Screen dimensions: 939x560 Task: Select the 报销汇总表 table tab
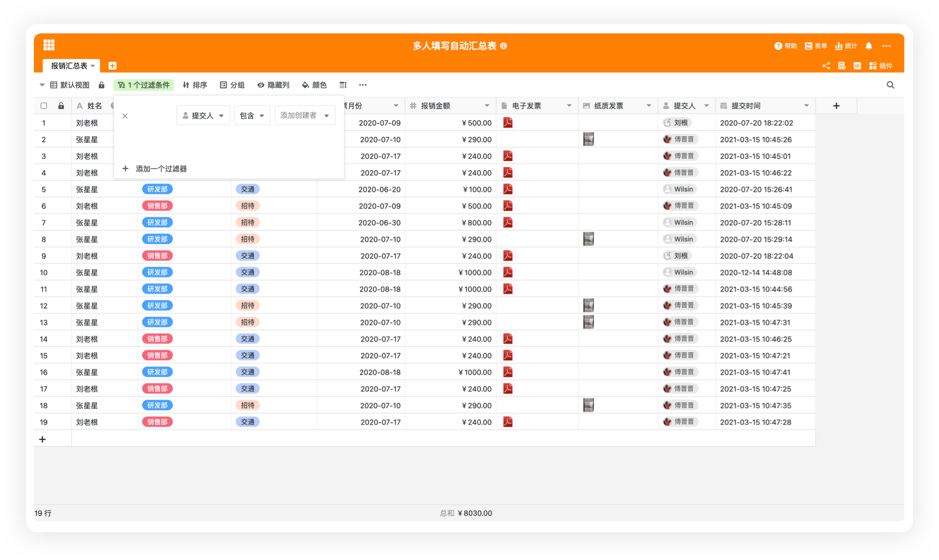coord(69,66)
